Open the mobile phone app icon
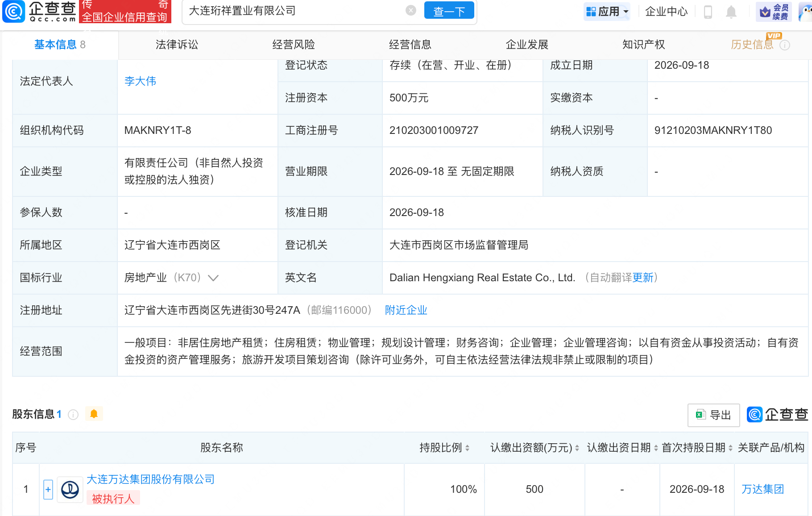This screenshot has height=516, width=812. coord(708,12)
